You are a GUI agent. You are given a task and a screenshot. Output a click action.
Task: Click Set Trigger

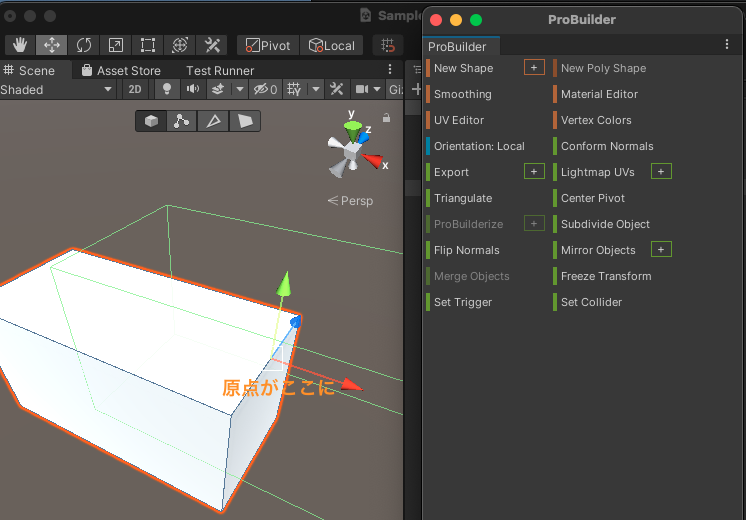coord(462,302)
